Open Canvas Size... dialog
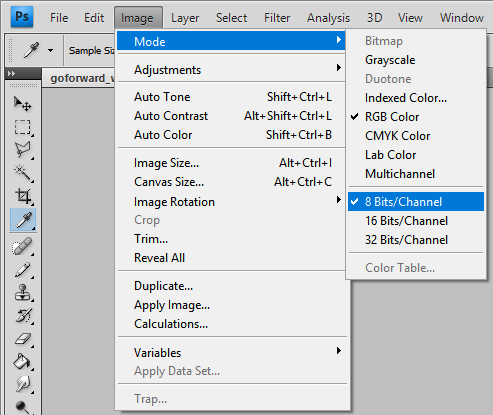 pyautogui.click(x=231, y=182)
